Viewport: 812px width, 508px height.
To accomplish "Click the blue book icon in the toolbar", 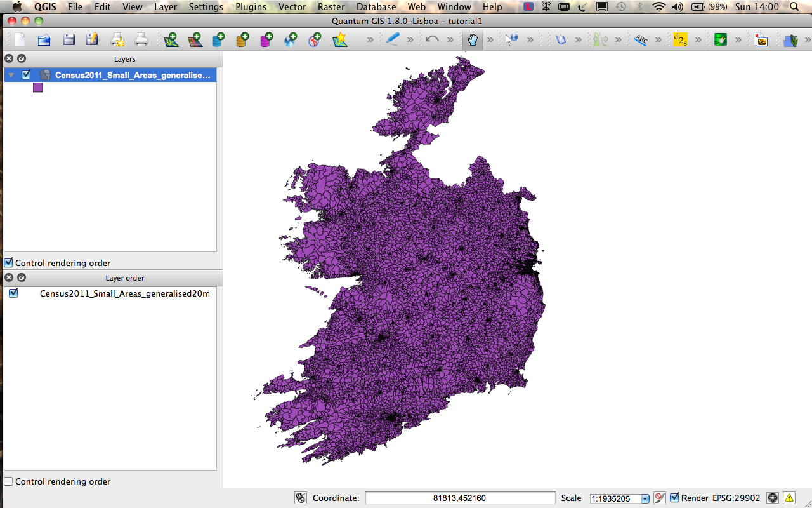I will (x=560, y=39).
